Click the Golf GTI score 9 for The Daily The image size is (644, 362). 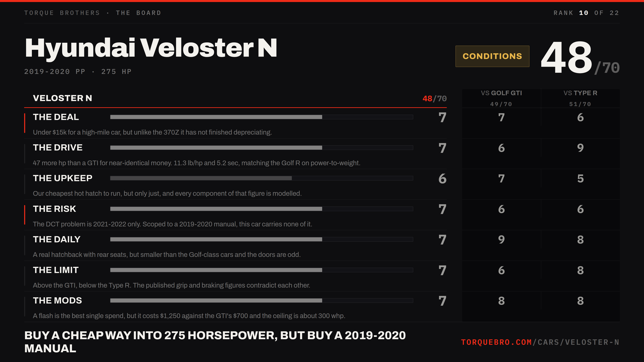[501, 240]
